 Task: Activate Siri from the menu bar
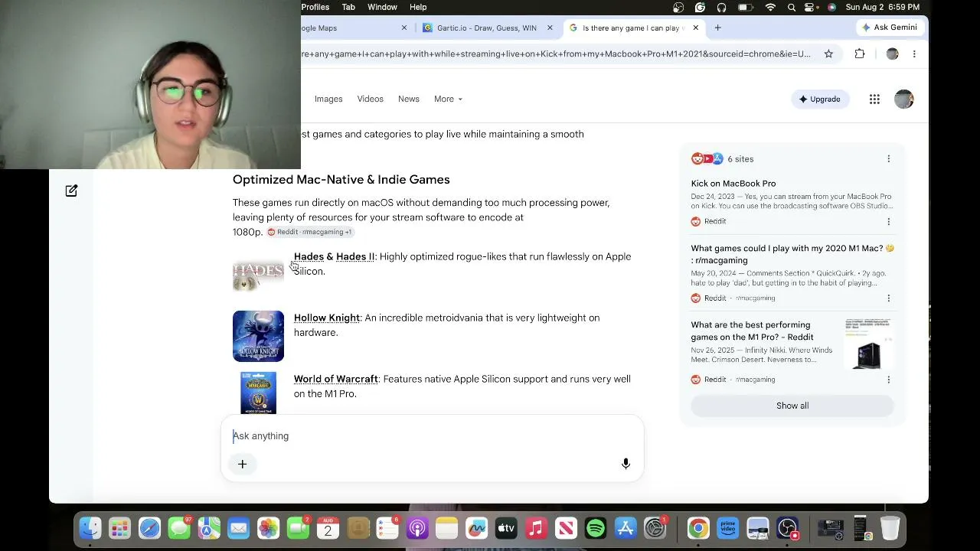(831, 7)
